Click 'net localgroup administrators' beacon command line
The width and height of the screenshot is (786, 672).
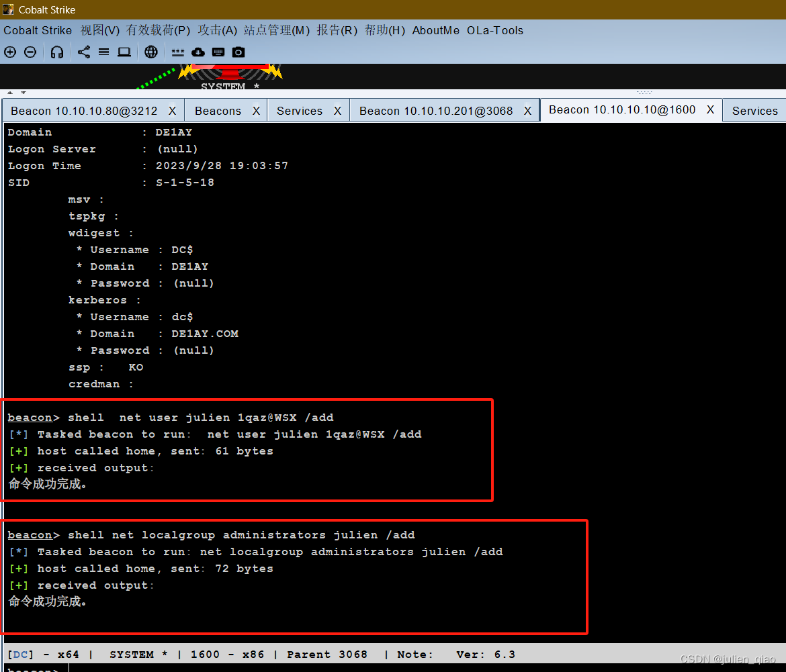pos(211,535)
